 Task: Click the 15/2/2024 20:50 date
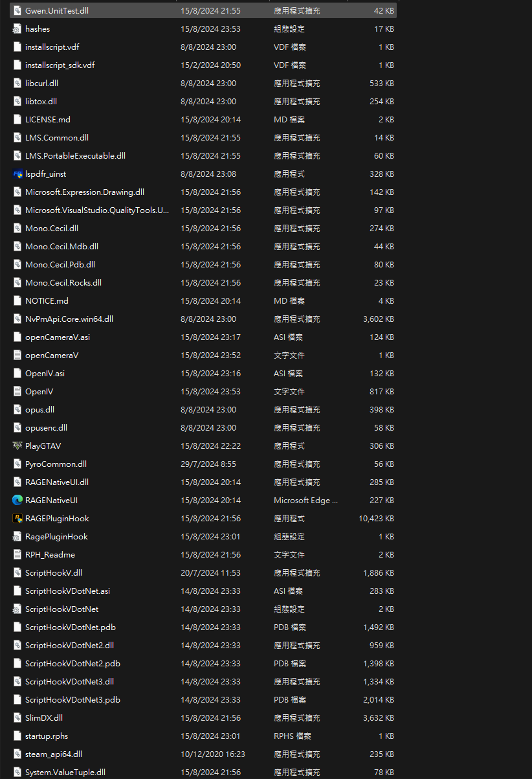(210, 65)
